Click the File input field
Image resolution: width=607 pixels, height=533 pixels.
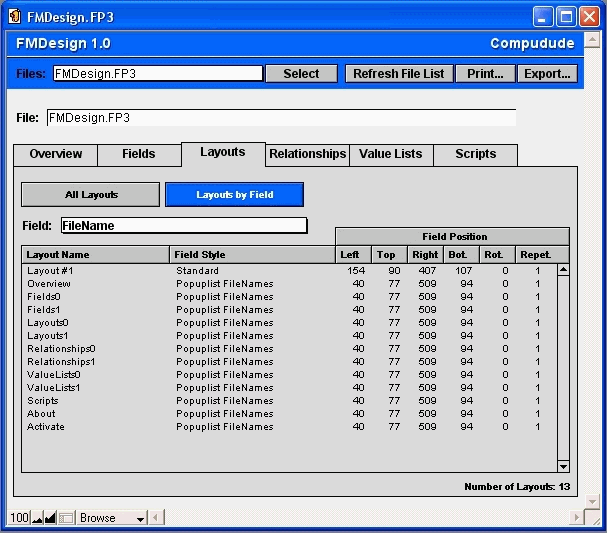281,118
